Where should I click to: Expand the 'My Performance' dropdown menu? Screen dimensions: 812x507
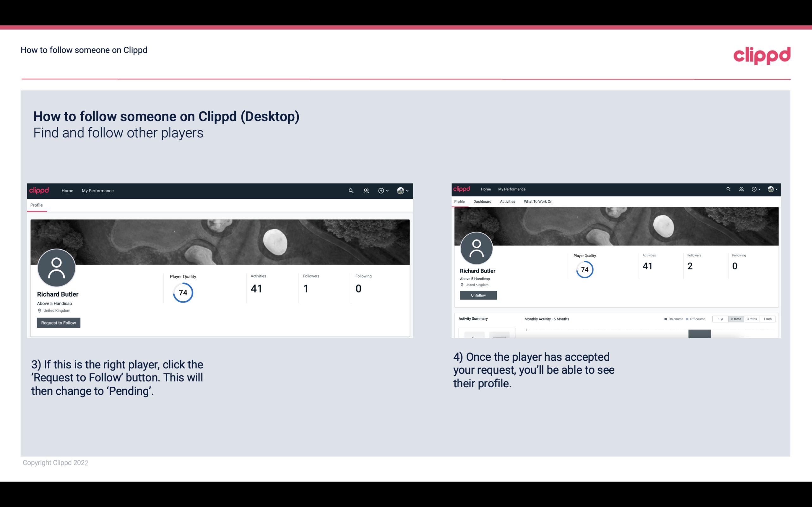tap(97, 190)
